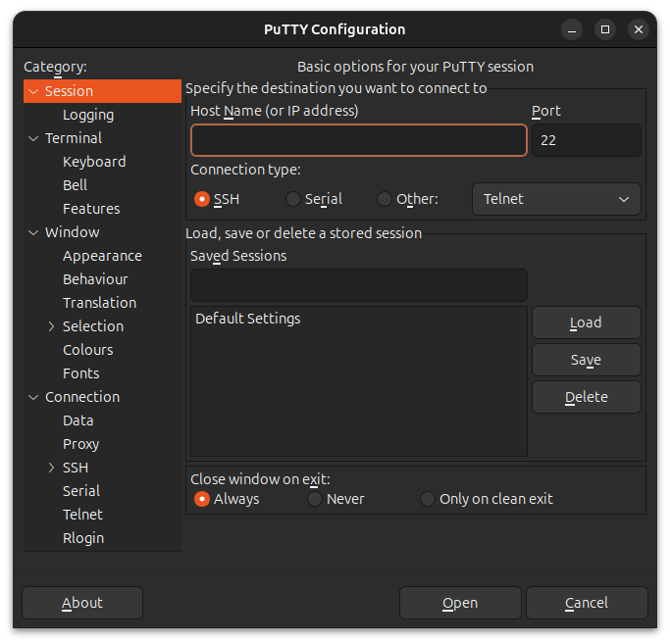Screen dimensions: 670x644
Task: Collapse the Connection category chevron
Action: (x=33, y=397)
